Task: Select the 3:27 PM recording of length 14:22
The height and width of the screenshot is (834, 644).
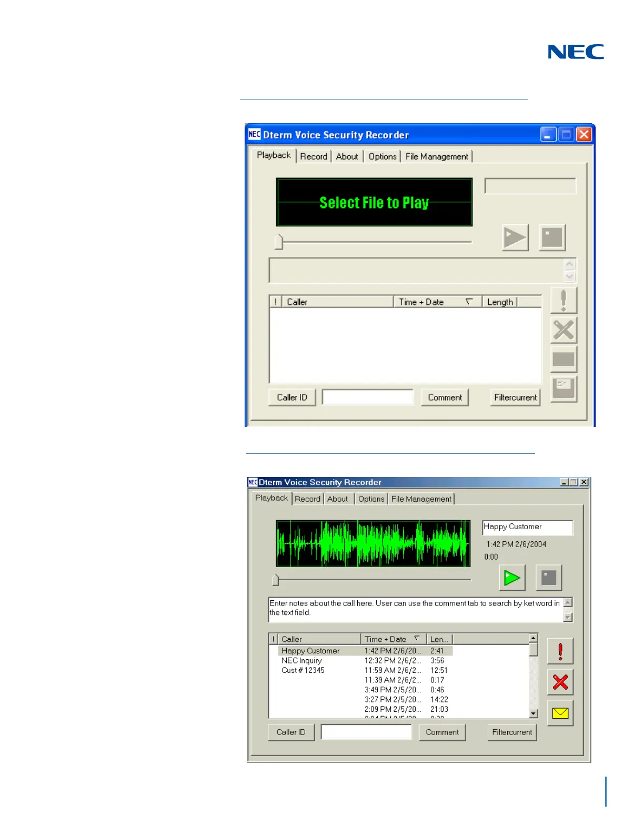Action: click(x=365, y=700)
